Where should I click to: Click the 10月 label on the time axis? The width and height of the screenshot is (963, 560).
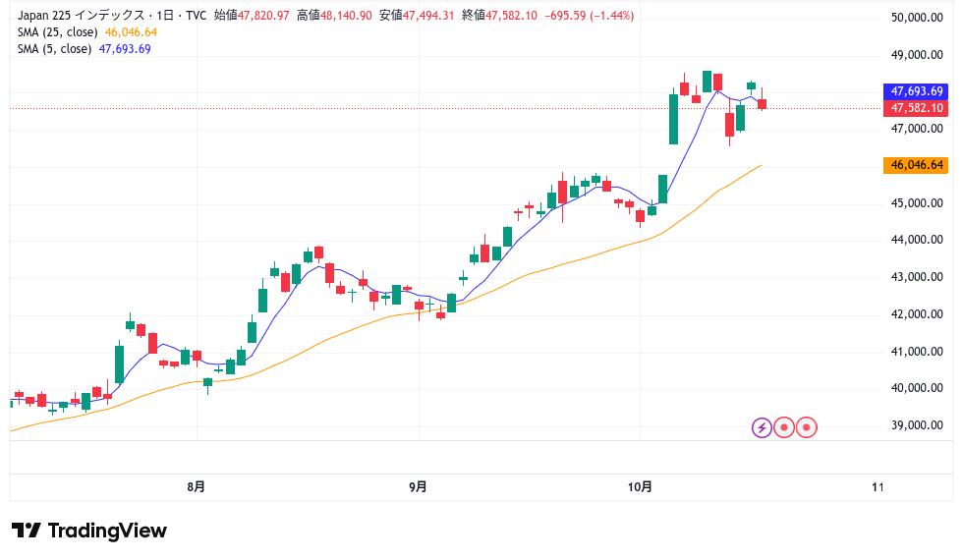640,485
